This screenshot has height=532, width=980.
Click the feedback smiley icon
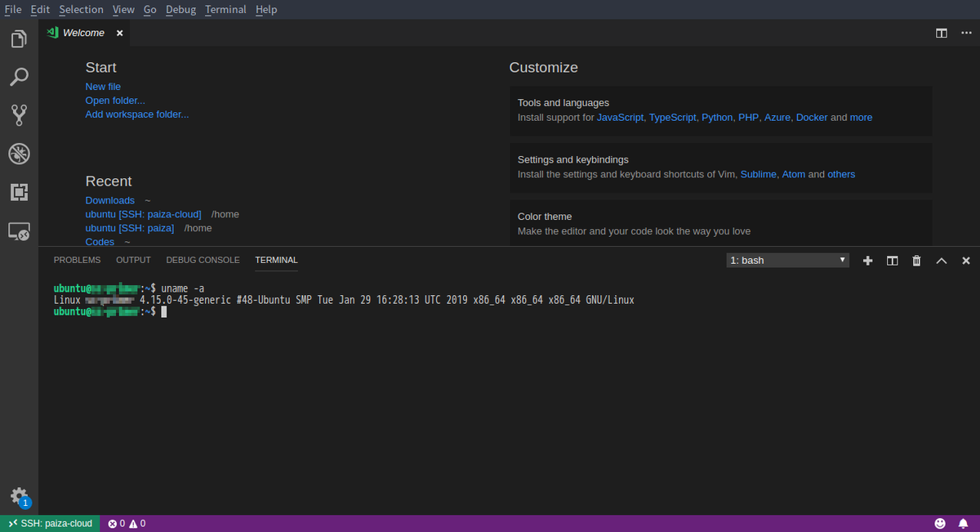tap(940, 523)
